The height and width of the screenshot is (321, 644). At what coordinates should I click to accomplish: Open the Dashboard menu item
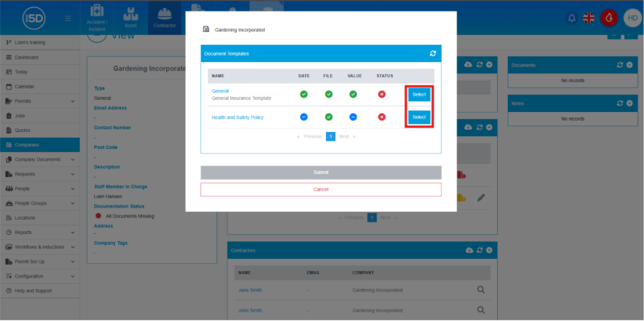[27, 57]
